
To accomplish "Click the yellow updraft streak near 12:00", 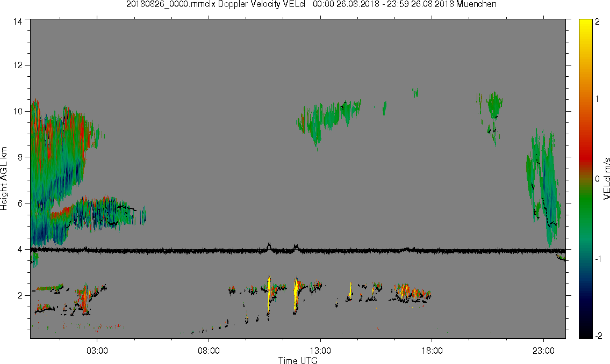I will pos(296,294).
